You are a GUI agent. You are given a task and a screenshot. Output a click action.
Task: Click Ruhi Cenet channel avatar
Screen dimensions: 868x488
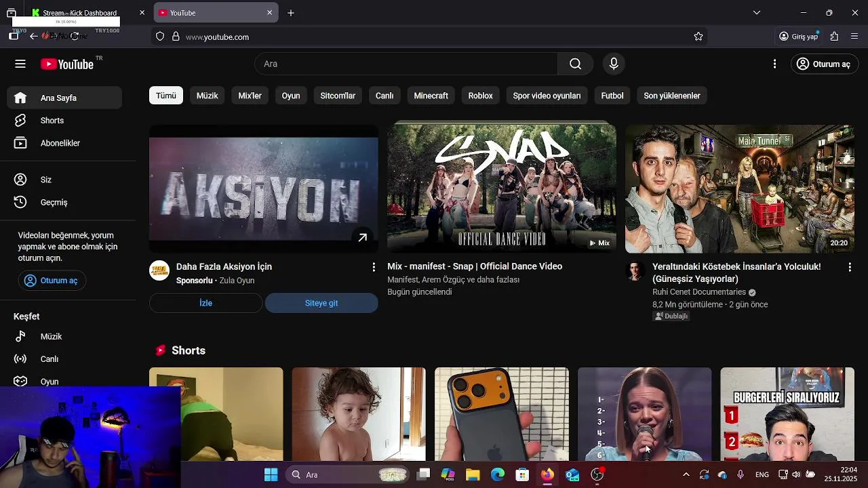coord(635,270)
